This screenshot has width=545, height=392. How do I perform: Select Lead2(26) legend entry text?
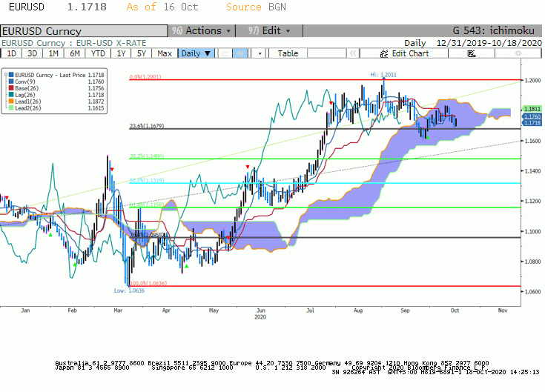click(x=28, y=108)
